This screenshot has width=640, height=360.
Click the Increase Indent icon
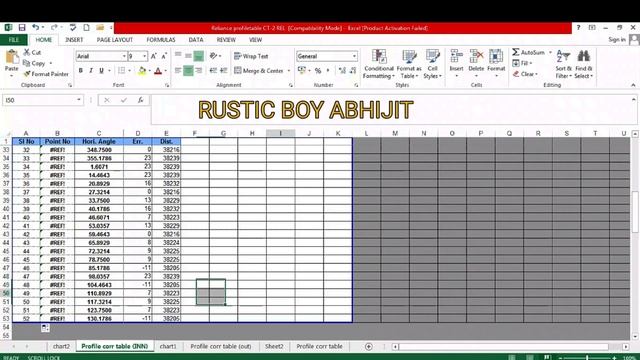point(224,71)
